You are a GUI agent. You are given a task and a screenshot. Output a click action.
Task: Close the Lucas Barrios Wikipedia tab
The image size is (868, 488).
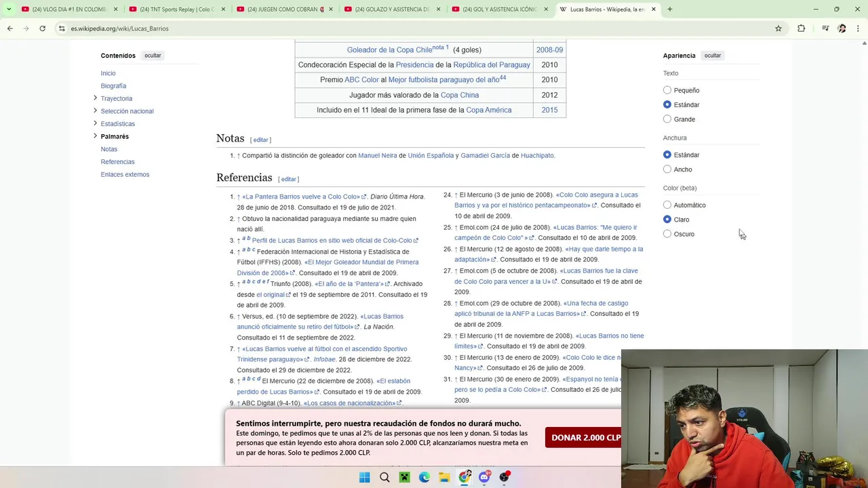click(x=654, y=9)
